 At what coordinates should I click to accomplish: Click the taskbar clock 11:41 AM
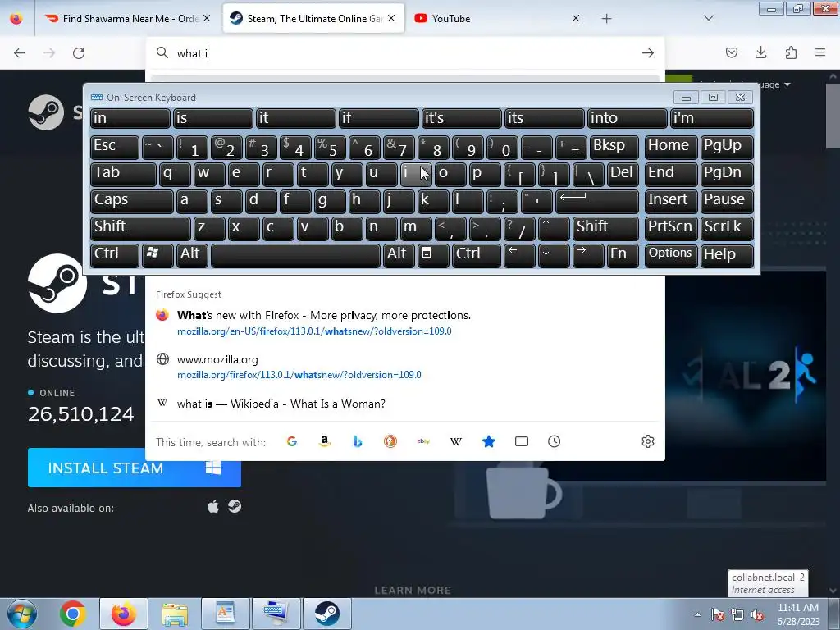tap(797, 614)
